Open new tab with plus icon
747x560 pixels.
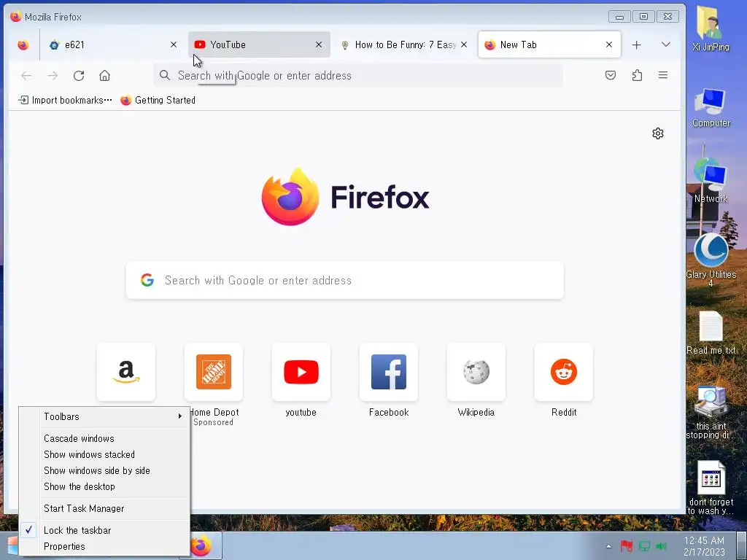pos(636,44)
